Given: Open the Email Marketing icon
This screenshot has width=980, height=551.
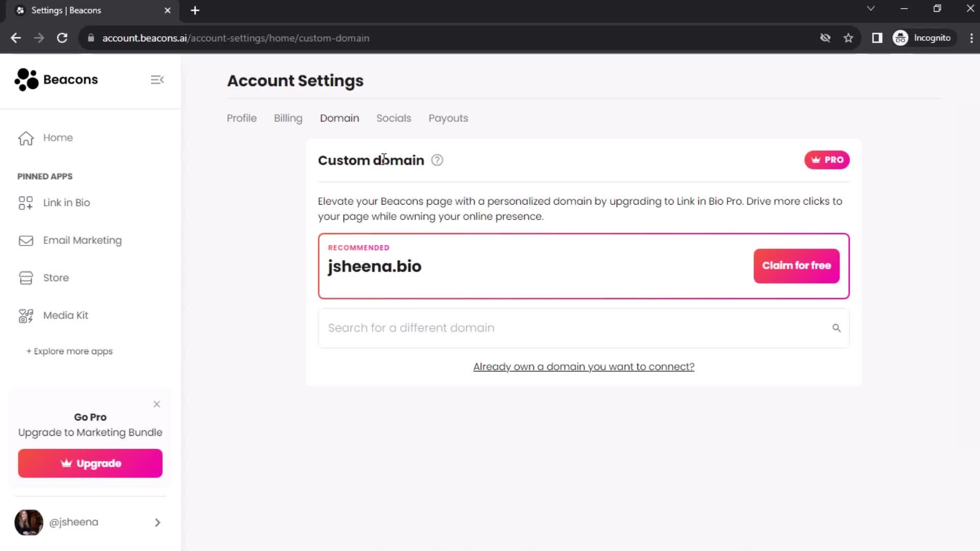Looking at the screenshot, I should coord(26,240).
